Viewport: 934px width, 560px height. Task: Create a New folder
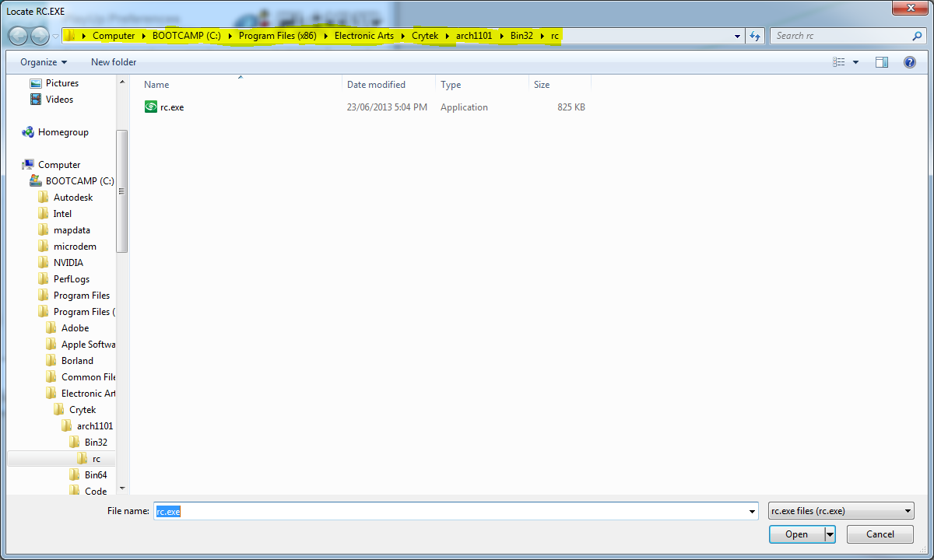point(114,62)
